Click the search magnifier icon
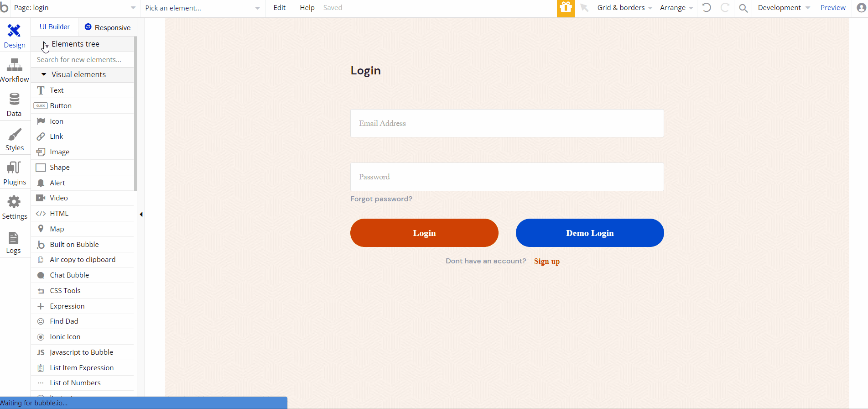868x409 pixels. pos(743,8)
